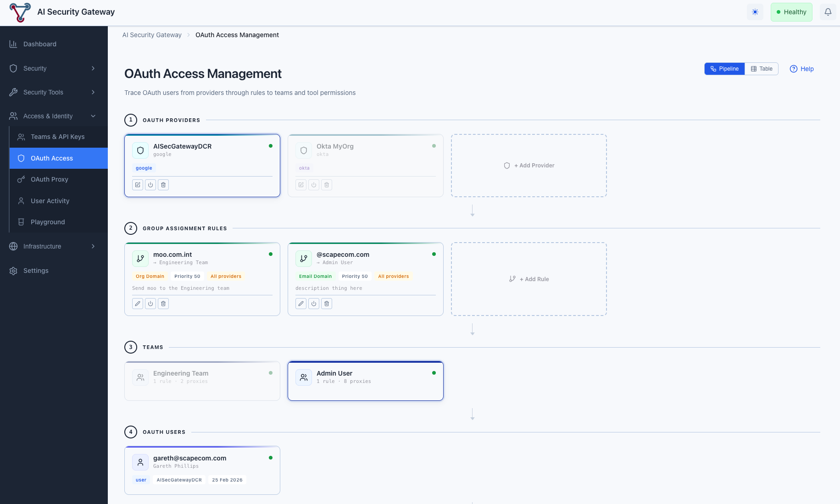This screenshot has height=504, width=840.
Task: Open the notifications bell
Action: [x=828, y=12]
